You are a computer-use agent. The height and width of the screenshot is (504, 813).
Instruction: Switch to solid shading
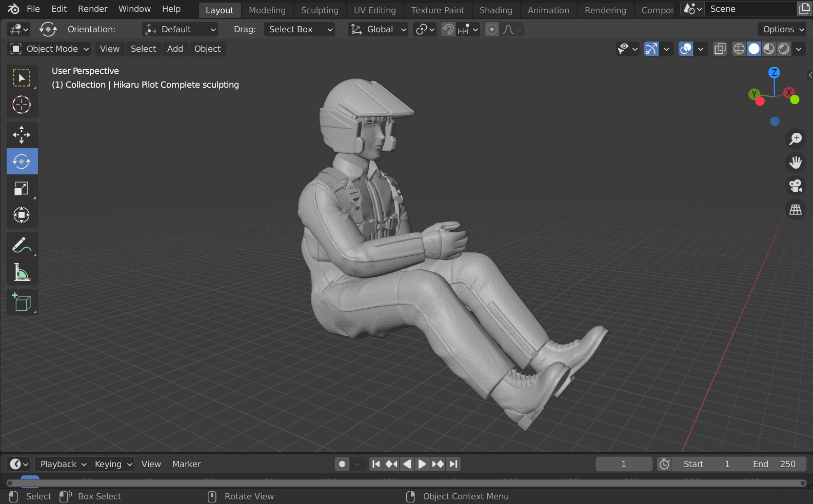pos(754,49)
